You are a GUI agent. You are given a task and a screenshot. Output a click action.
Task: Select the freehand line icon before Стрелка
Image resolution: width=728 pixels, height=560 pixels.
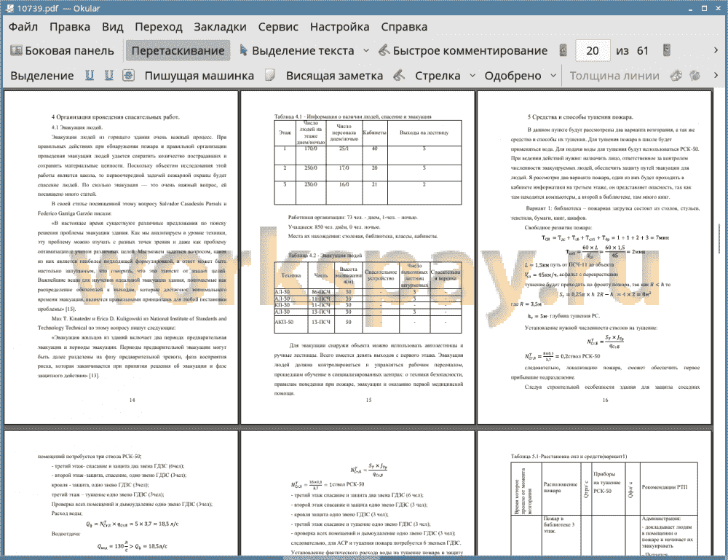click(x=399, y=75)
